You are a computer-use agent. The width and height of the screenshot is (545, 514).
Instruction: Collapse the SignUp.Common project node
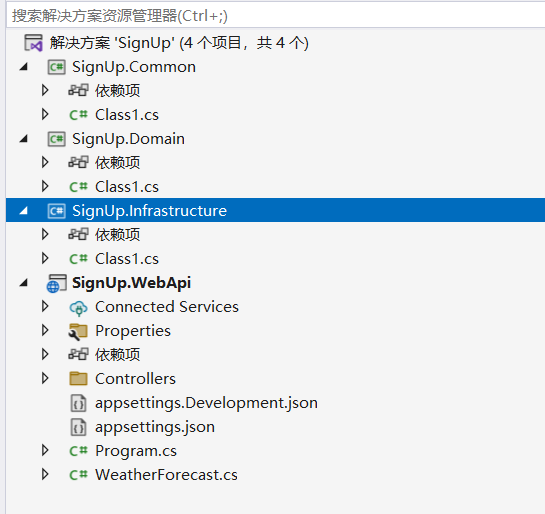pos(24,67)
